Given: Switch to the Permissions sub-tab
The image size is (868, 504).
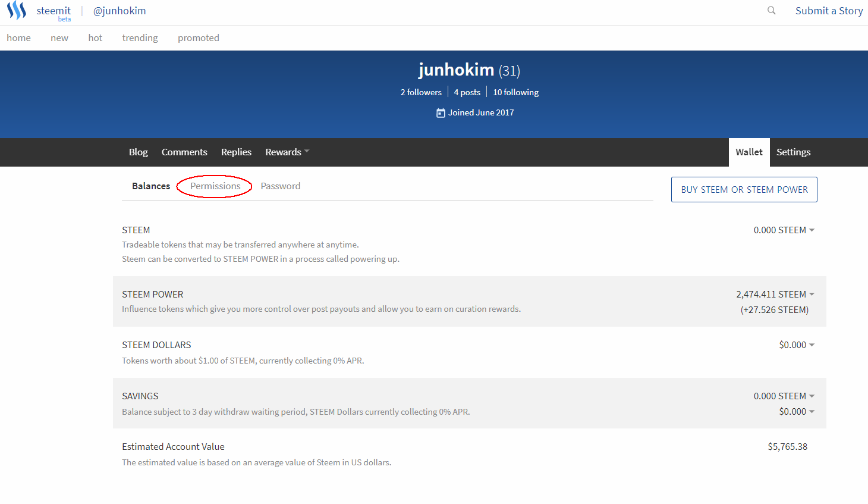Looking at the screenshot, I should tap(215, 186).
